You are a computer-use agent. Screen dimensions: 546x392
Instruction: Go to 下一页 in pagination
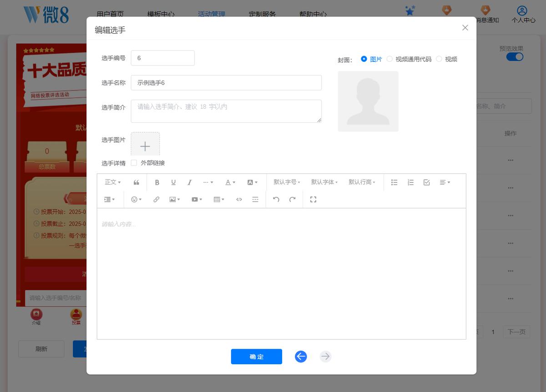pos(516,332)
